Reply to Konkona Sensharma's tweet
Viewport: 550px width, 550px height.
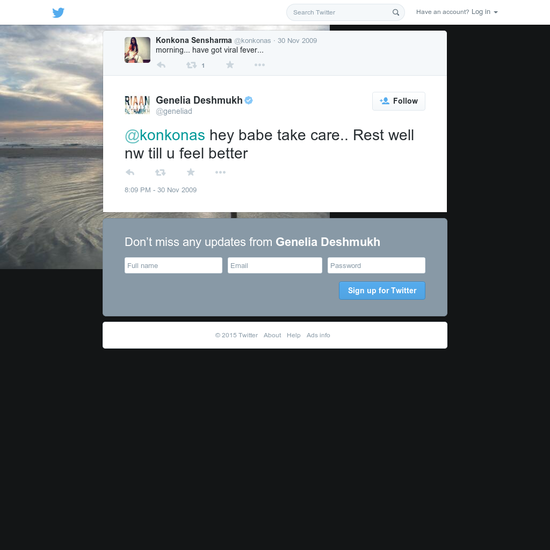pyautogui.click(x=161, y=65)
